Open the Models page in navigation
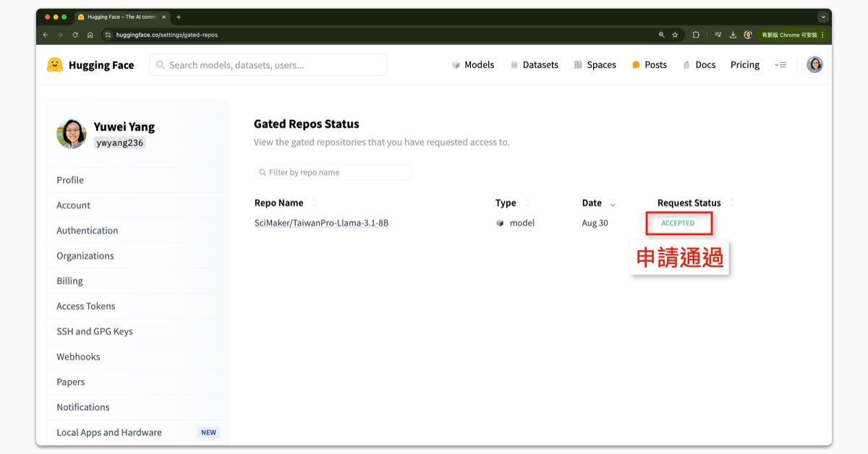This screenshot has height=454, width=868. click(x=473, y=65)
